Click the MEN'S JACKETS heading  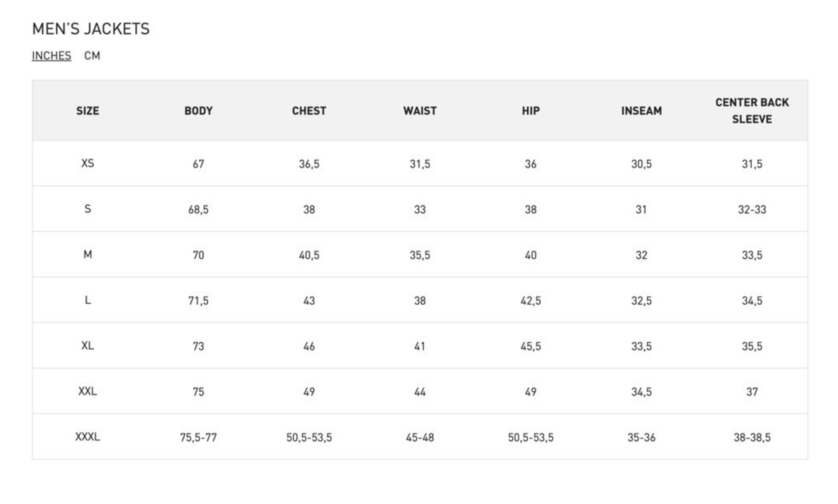(x=91, y=29)
